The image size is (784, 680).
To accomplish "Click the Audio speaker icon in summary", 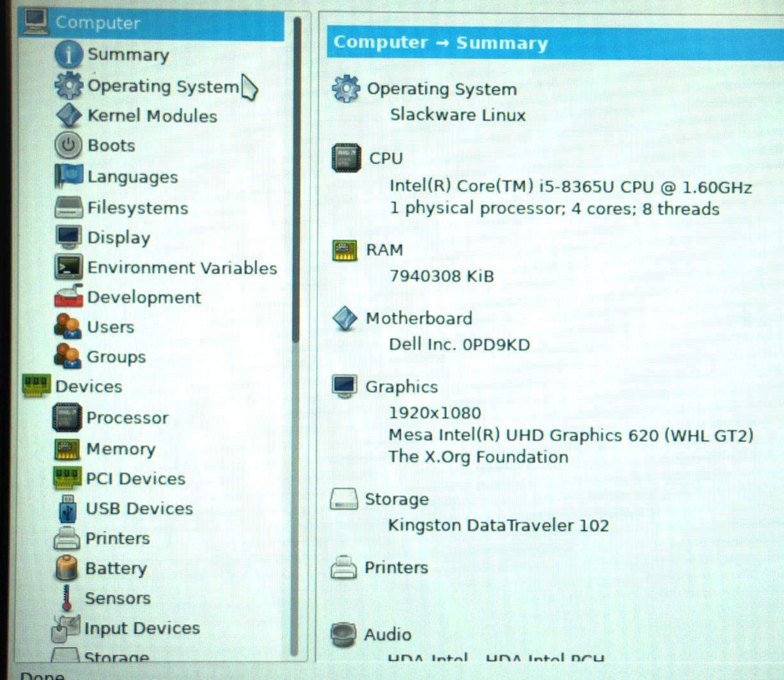I will pos(343,634).
